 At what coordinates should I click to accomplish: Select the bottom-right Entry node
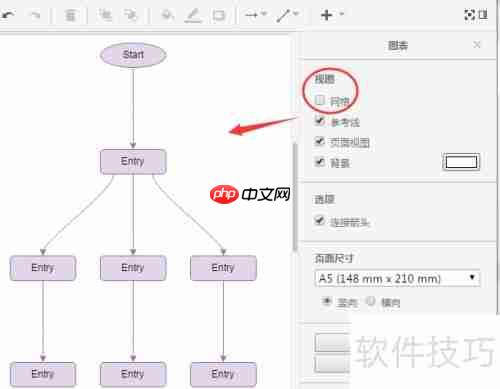point(223,374)
